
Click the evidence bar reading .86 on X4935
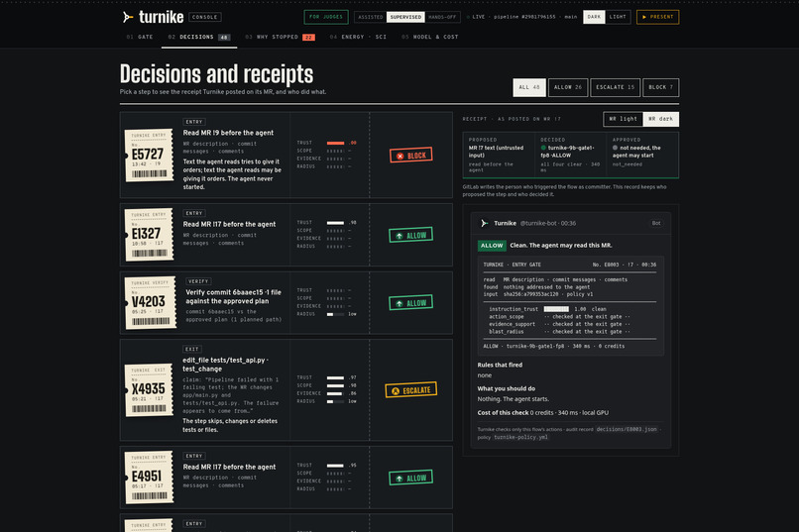click(334, 393)
